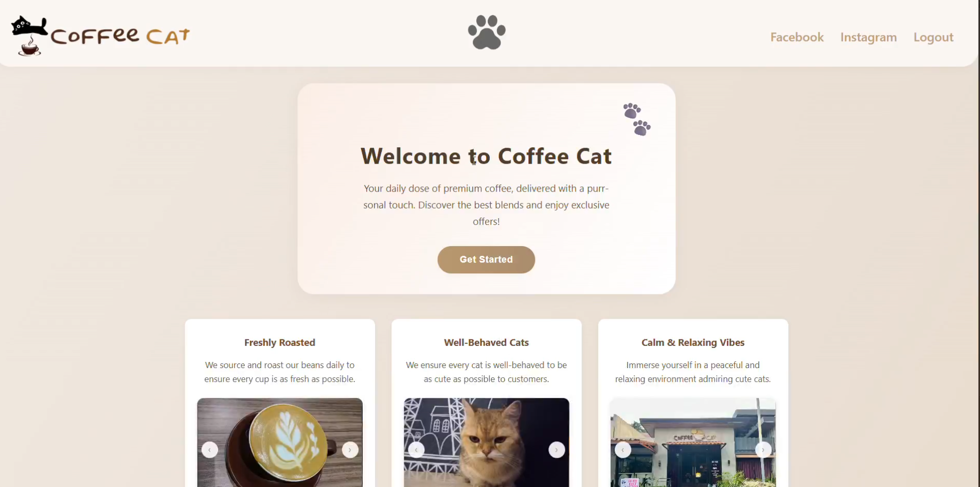The width and height of the screenshot is (980, 487).
Task: Show next cat photo in Well-Behaved Cats carousel
Action: point(557,450)
